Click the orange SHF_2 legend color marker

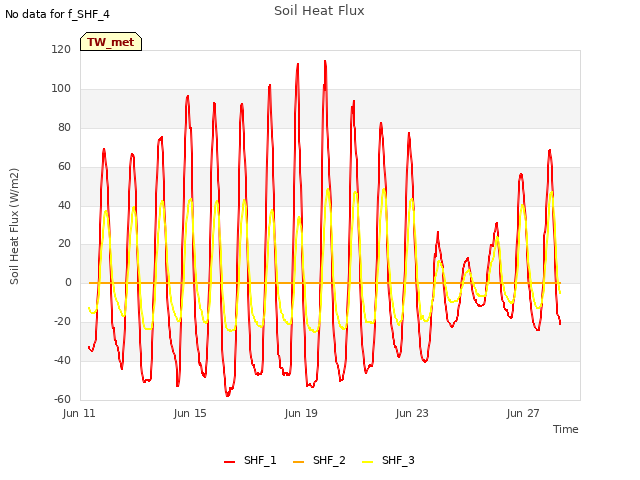(x=299, y=462)
